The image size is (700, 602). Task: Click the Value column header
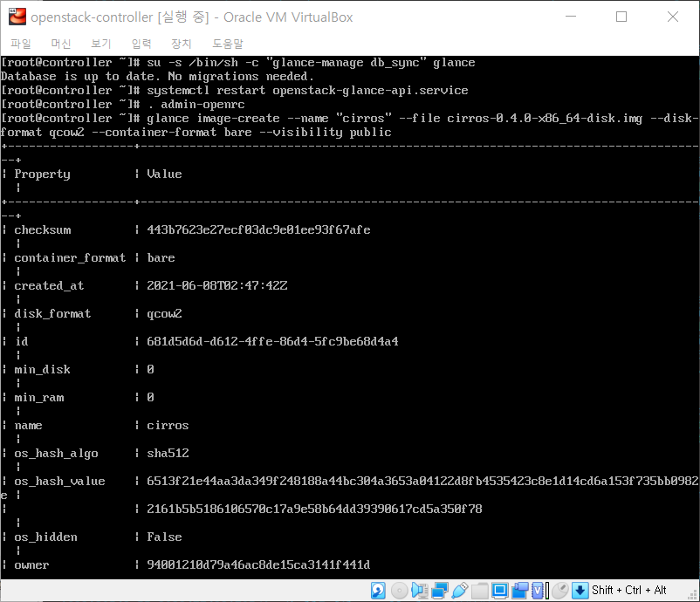pyautogui.click(x=164, y=174)
